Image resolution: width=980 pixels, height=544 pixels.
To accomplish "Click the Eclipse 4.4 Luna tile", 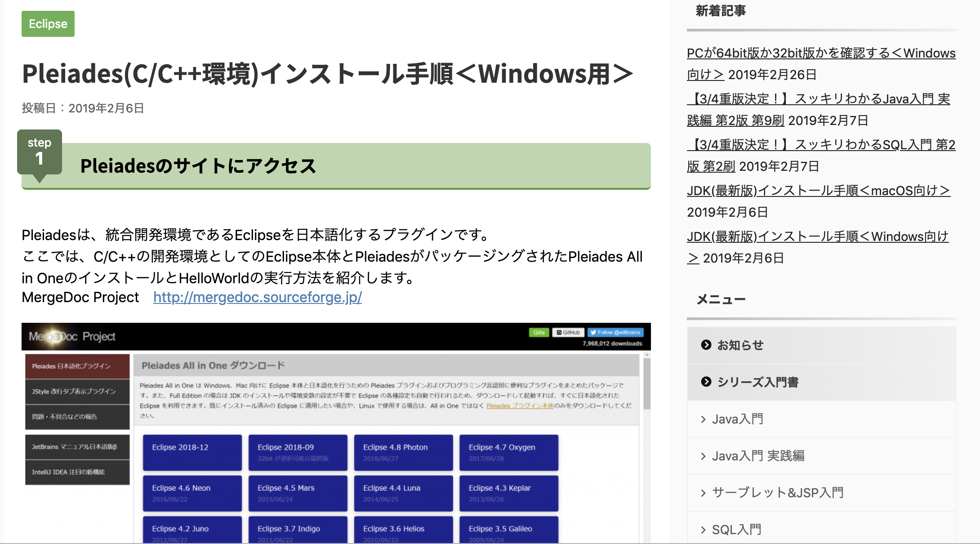I will [x=403, y=493].
